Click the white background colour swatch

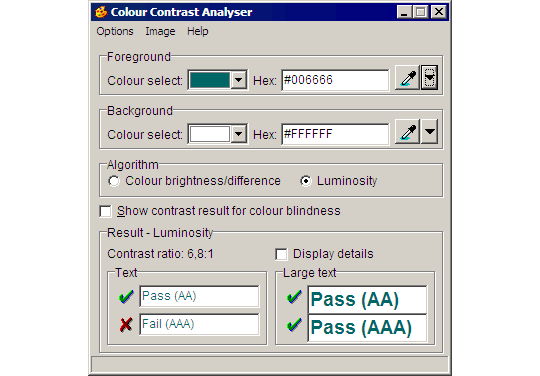point(210,134)
